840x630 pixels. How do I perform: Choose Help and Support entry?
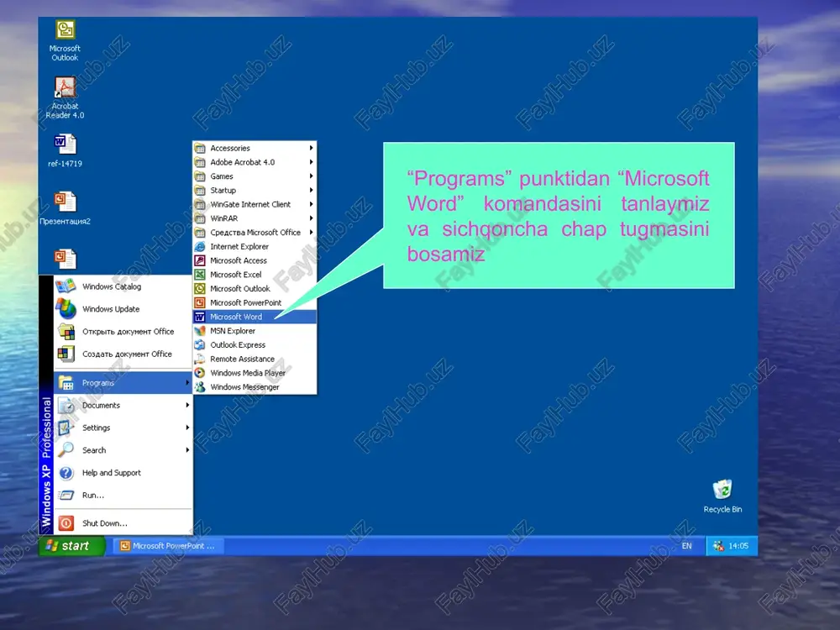click(x=123, y=472)
